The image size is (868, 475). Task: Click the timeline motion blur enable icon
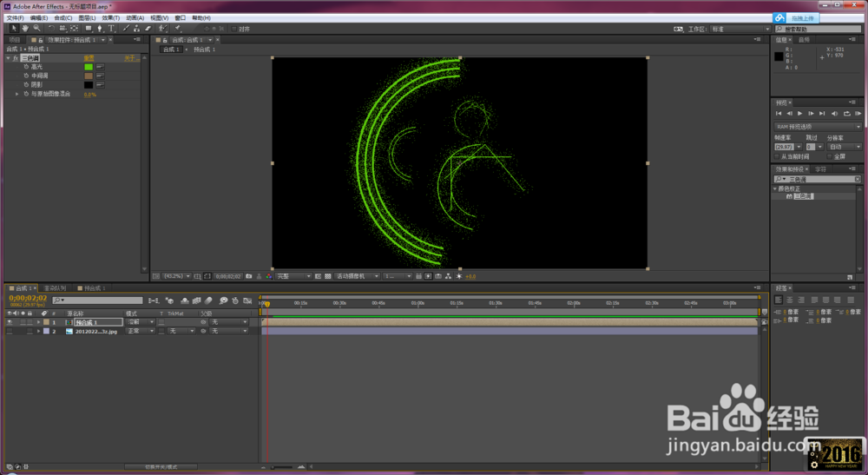208,300
